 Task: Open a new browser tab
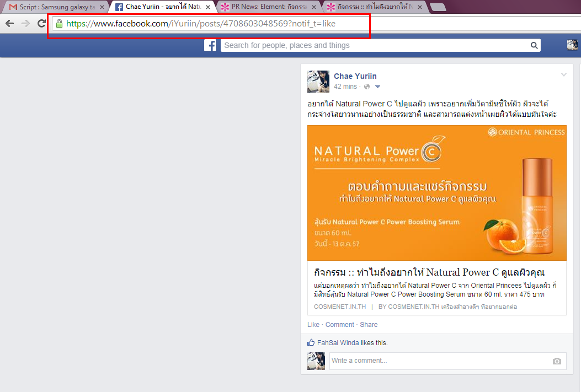pos(438,7)
